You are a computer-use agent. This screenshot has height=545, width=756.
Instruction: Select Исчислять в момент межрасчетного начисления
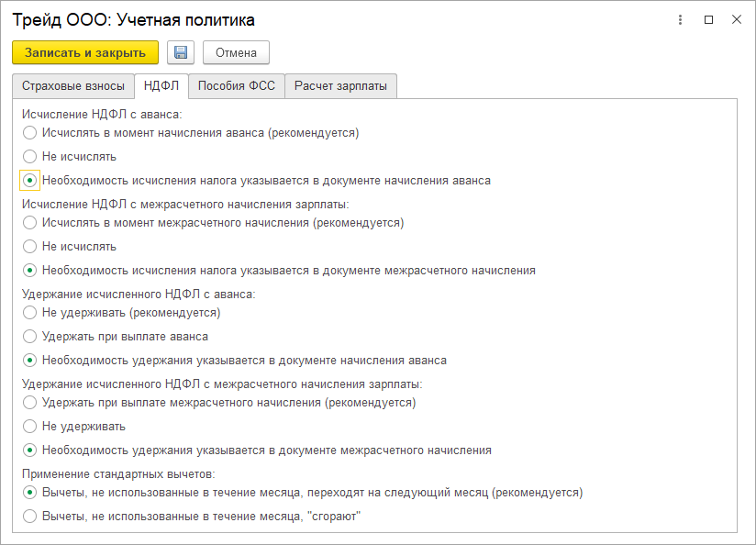pyautogui.click(x=30, y=223)
